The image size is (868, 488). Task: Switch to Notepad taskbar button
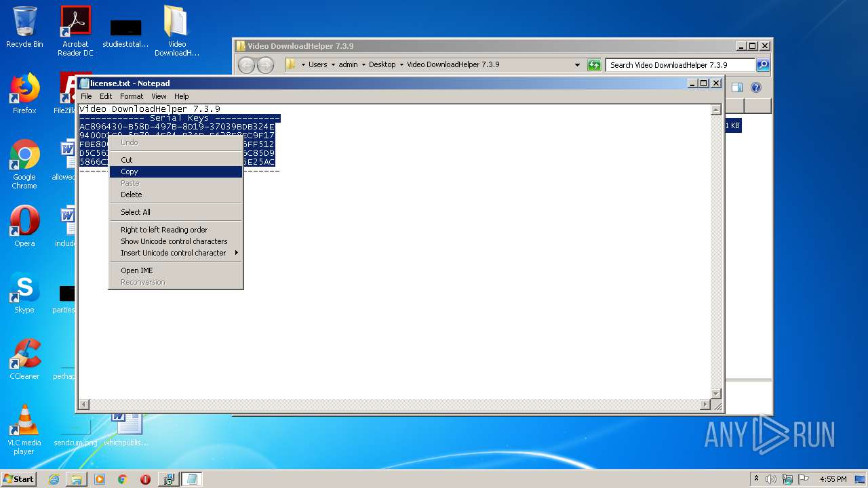pyautogui.click(x=192, y=479)
